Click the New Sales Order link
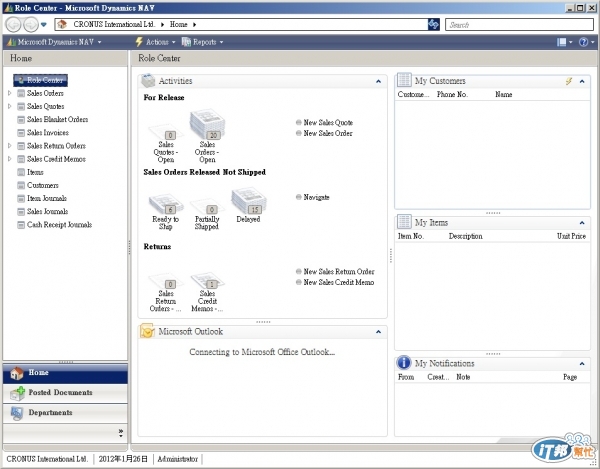The width and height of the screenshot is (600, 469). tap(324, 134)
